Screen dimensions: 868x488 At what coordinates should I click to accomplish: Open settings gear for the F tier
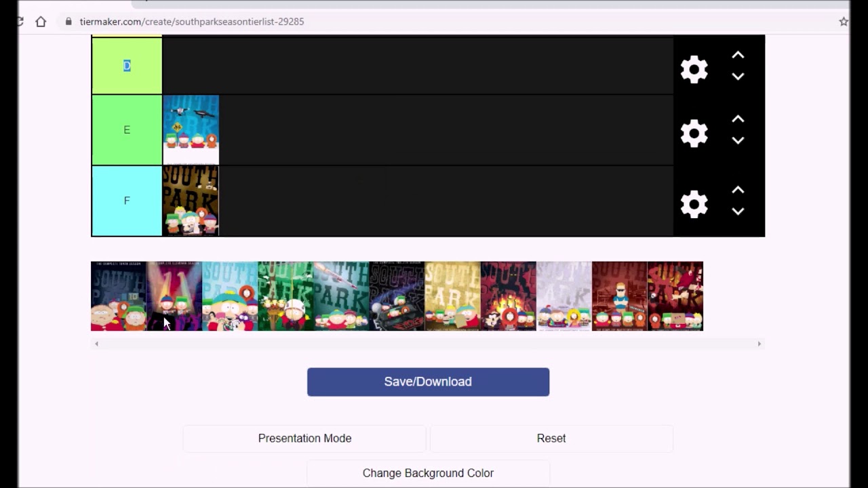coord(694,204)
